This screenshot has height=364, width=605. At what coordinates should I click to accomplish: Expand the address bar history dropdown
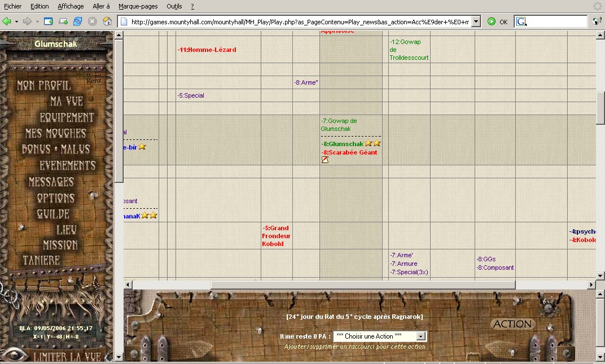(x=476, y=20)
